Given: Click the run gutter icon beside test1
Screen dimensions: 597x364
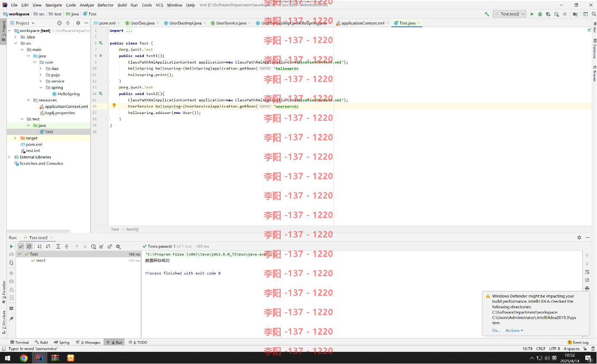Looking at the screenshot, I should [x=101, y=56].
